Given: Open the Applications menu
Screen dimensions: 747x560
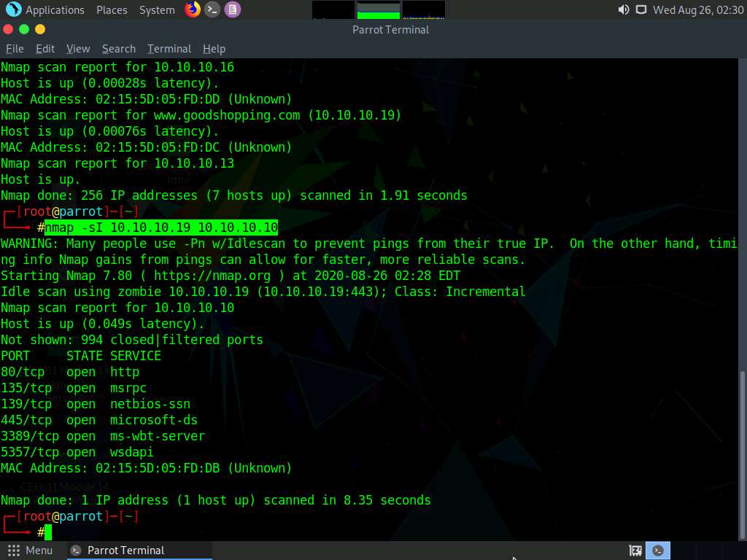Looking at the screenshot, I should point(55,10).
